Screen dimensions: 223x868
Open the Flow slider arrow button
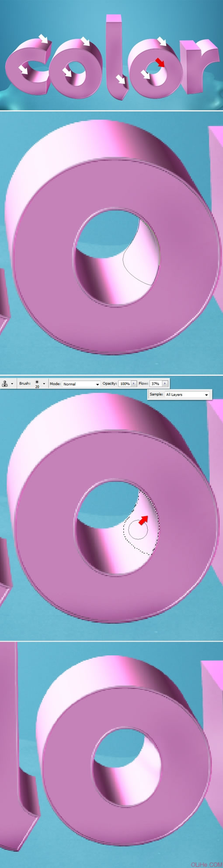click(x=165, y=383)
